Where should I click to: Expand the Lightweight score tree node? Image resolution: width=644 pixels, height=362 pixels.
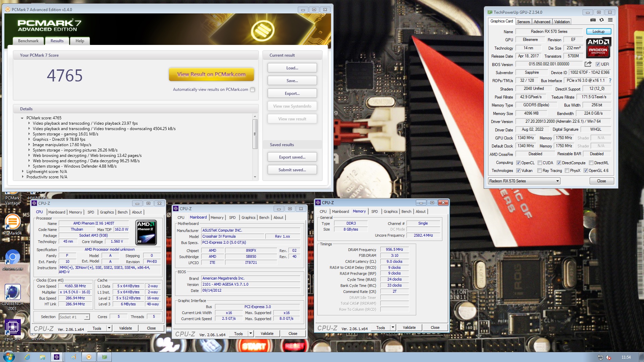pos(23,172)
